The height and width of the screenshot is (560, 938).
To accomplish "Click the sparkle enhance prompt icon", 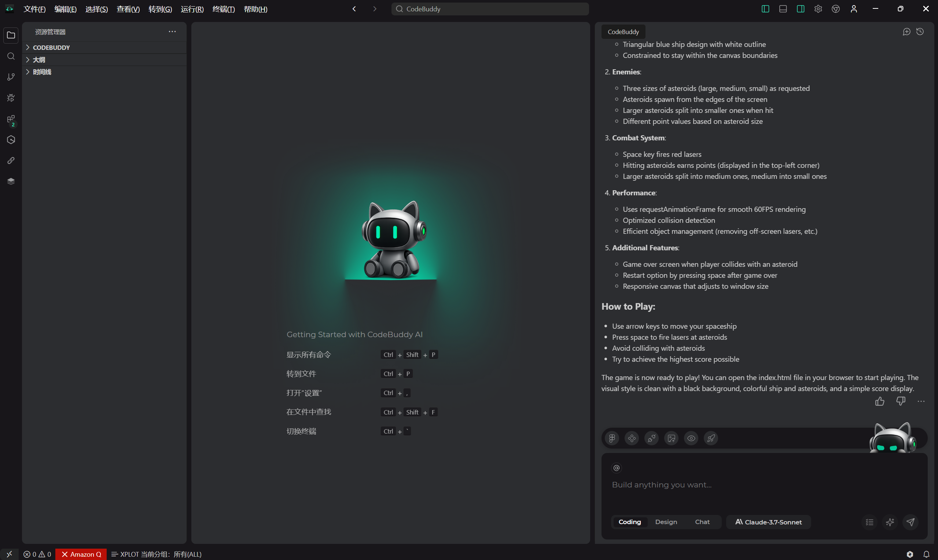I will (890, 522).
